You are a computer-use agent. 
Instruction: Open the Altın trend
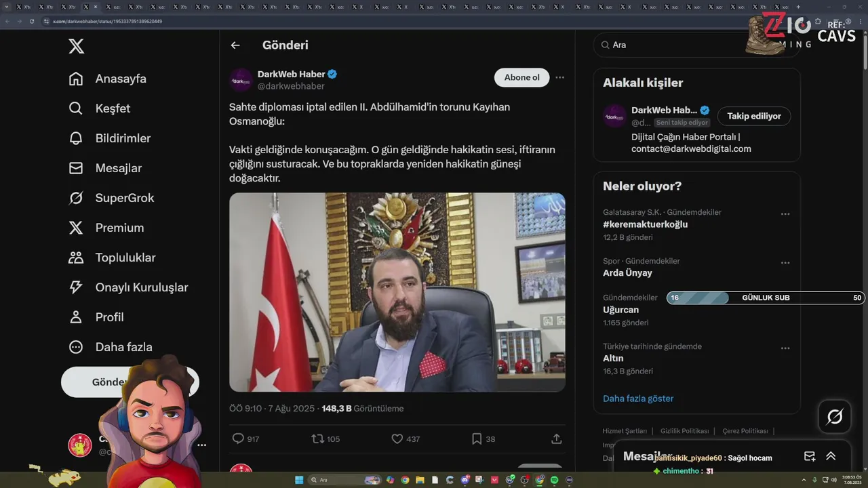(613, 359)
